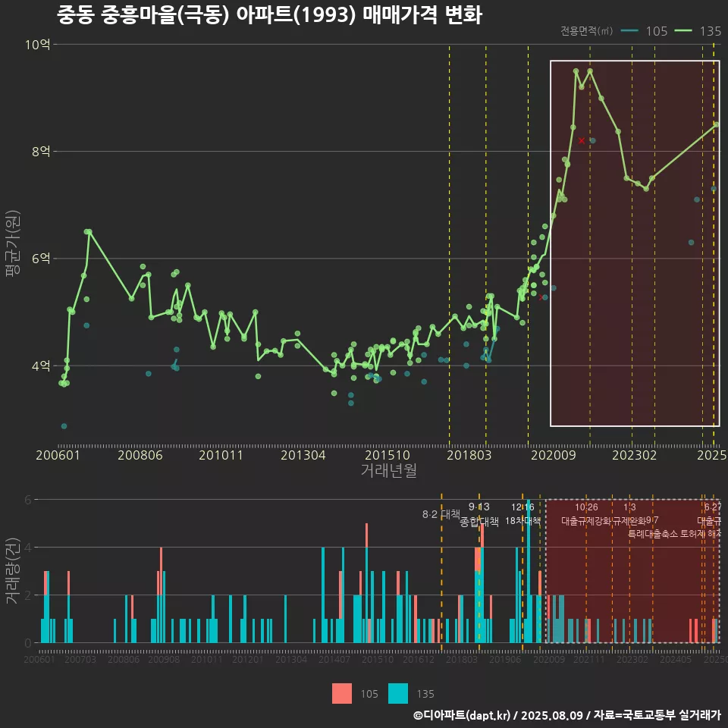Click the 거래량(건) axis title
This screenshot has width=728, height=728.
12,570
